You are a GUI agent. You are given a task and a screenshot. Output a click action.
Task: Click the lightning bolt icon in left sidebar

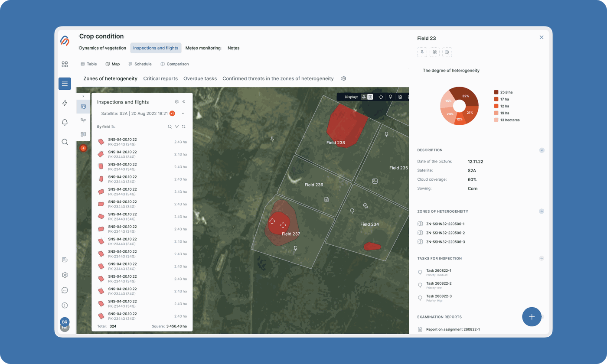tap(65, 103)
